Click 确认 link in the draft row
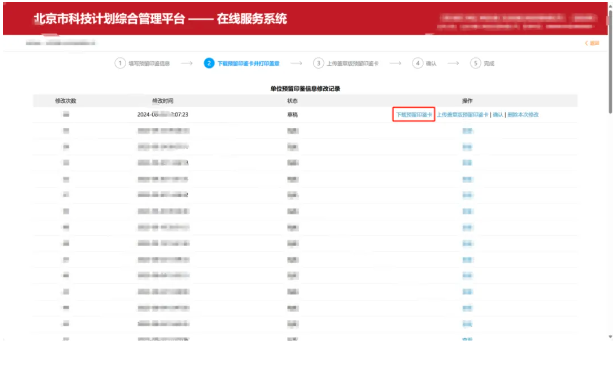 498,115
